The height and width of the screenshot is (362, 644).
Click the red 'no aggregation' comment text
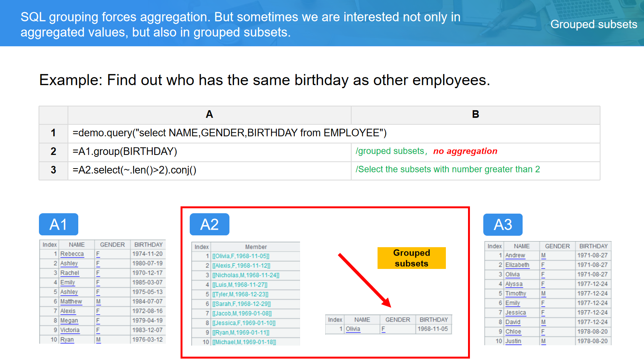[x=465, y=151]
